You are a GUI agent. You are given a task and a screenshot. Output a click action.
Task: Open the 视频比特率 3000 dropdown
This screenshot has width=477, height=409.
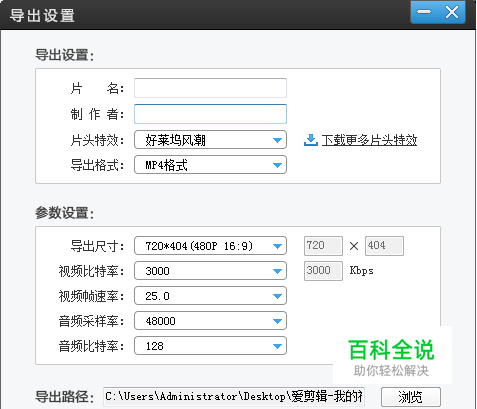[210, 271]
